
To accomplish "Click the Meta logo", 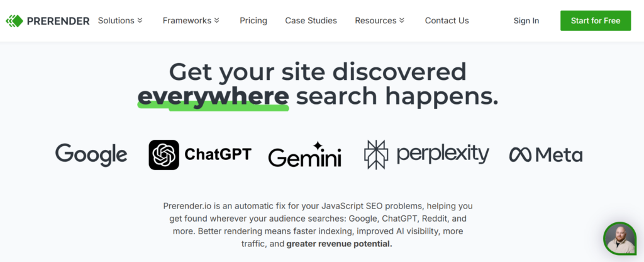I will (545, 154).
